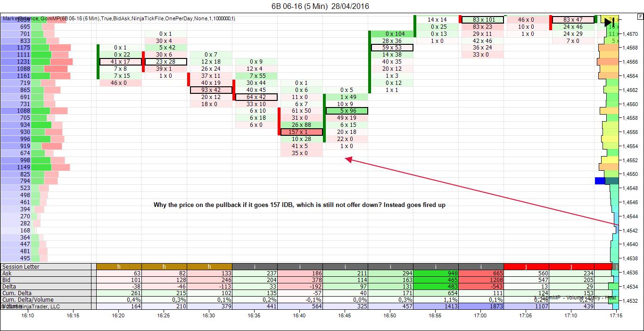Click the 64 x 42 outlined cell

click(256, 97)
